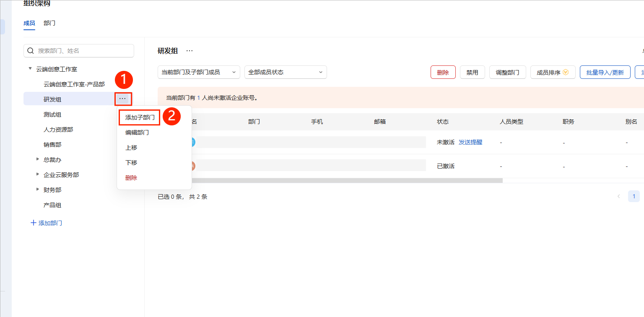Screen dimensions: 644x317
Task: Select 总裁办 in the department tree
Action: [x=52, y=160]
